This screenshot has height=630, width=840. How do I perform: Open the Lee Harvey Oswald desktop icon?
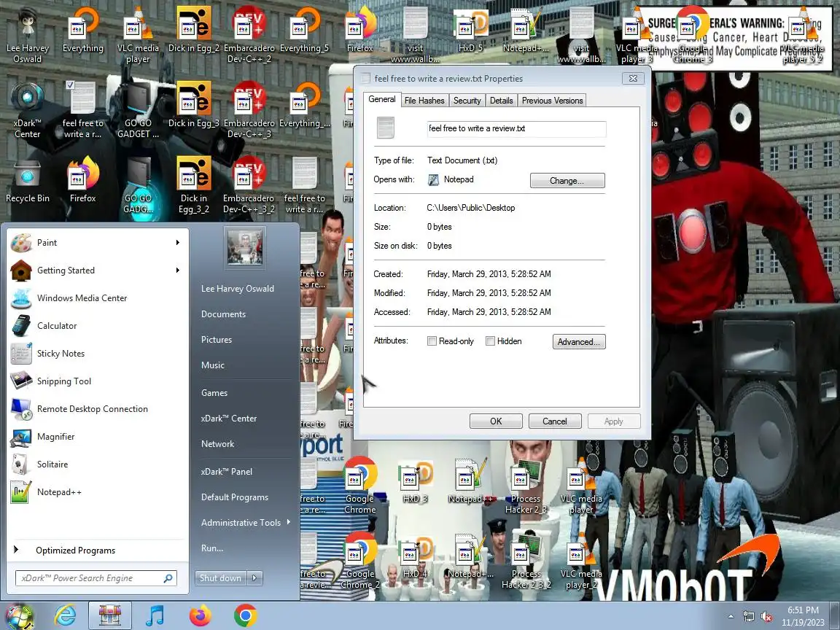click(x=27, y=35)
